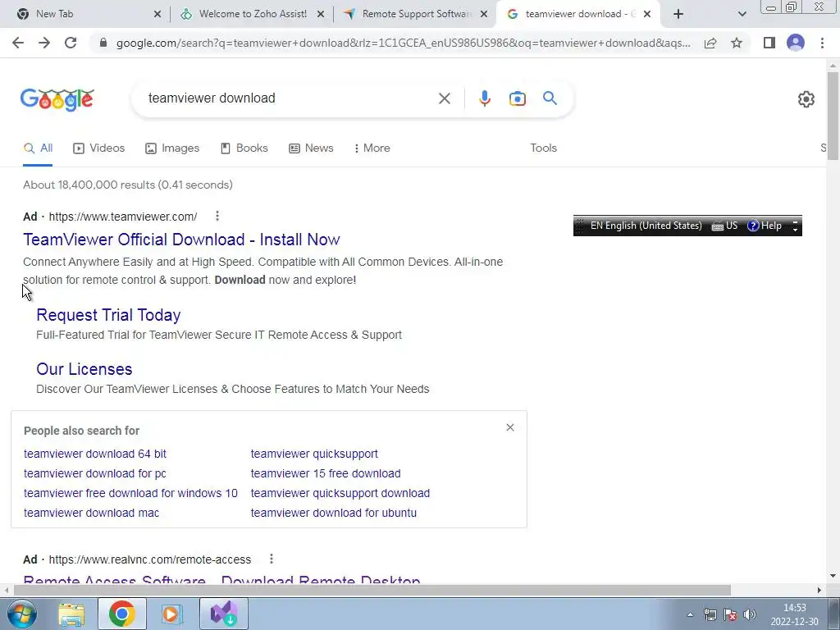The height and width of the screenshot is (630, 840).
Task: Open US keyboard layout selector
Action: pos(724,226)
